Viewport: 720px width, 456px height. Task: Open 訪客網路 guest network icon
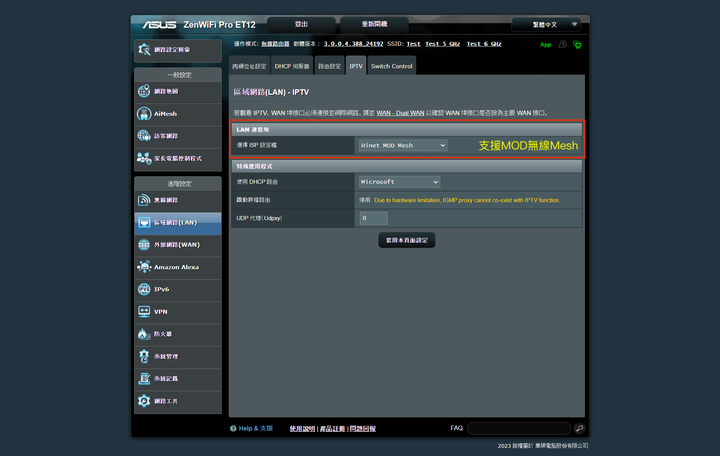[144, 136]
